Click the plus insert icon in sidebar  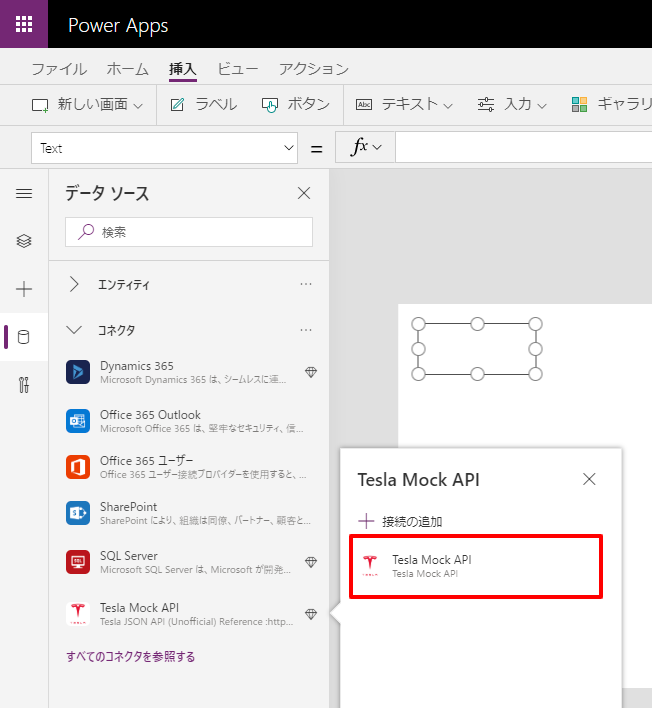click(x=24, y=289)
